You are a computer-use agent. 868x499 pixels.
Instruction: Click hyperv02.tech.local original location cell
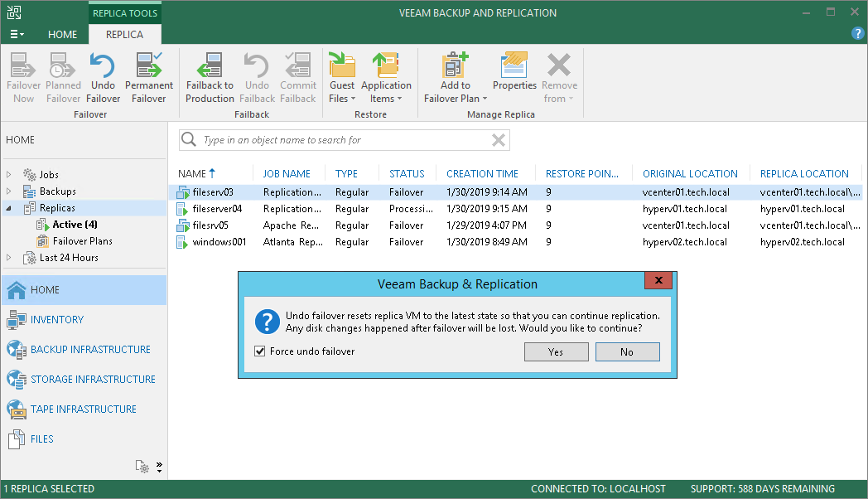685,242
